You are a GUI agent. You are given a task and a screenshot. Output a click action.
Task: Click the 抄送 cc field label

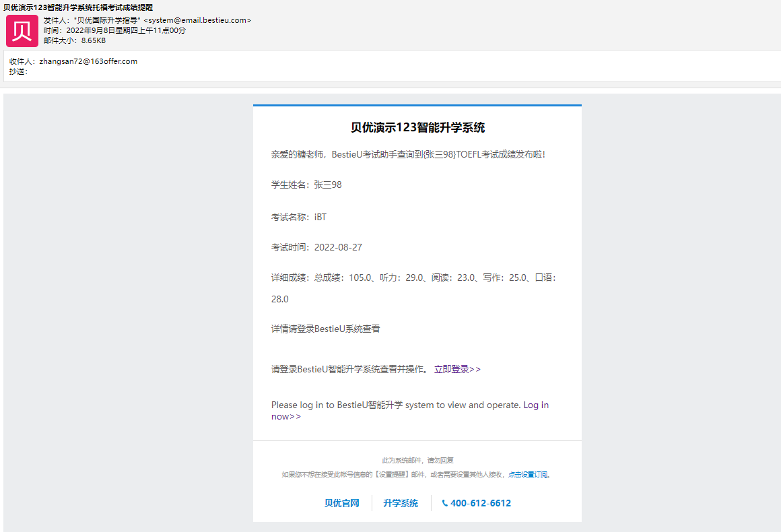(x=18, y=72)
